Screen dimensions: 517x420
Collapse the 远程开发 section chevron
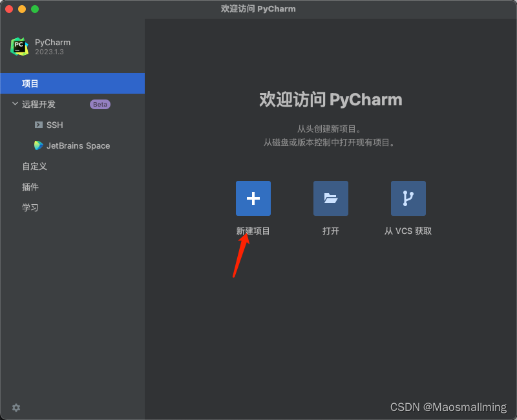15,104
